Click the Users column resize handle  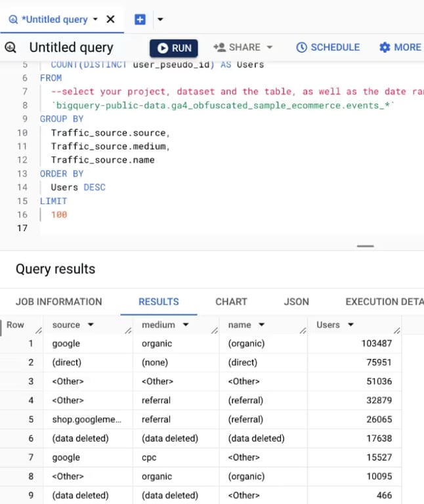point(397,331)
